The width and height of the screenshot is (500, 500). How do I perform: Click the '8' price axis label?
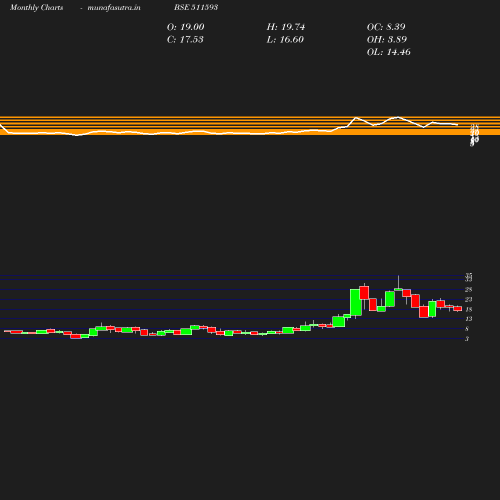(x=467, y=329)
